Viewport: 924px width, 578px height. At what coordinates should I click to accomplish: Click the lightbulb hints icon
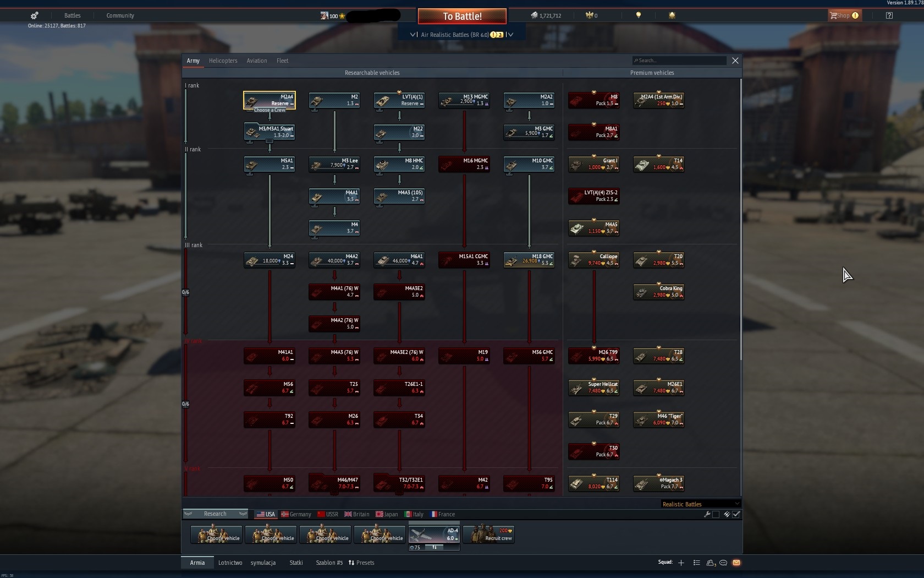639,15
